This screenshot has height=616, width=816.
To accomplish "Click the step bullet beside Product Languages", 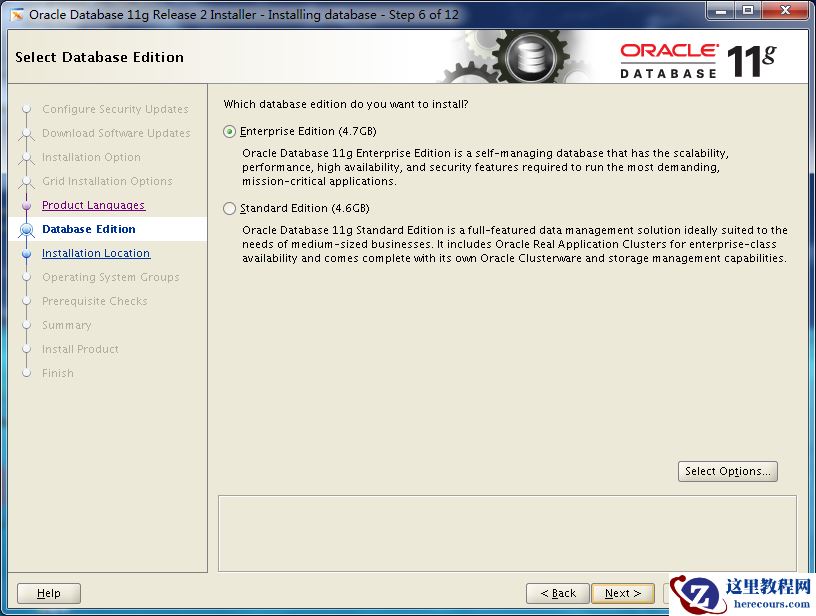I will (27, 206).
